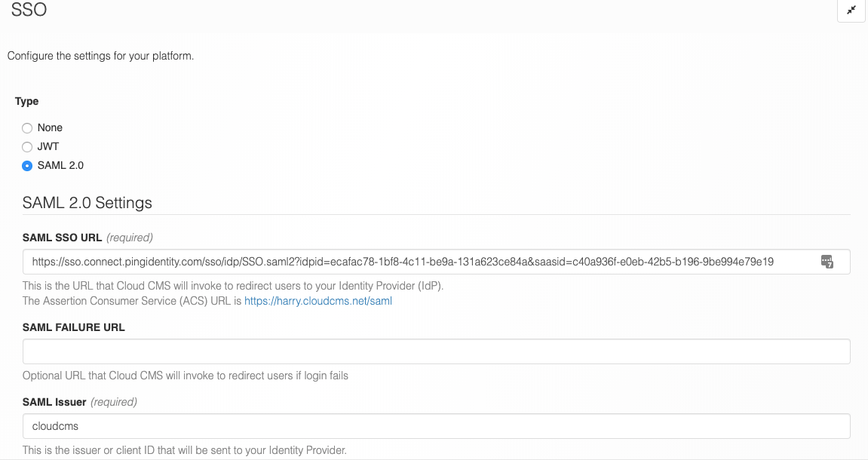Click the SSO page heading

tap(29, 11)
